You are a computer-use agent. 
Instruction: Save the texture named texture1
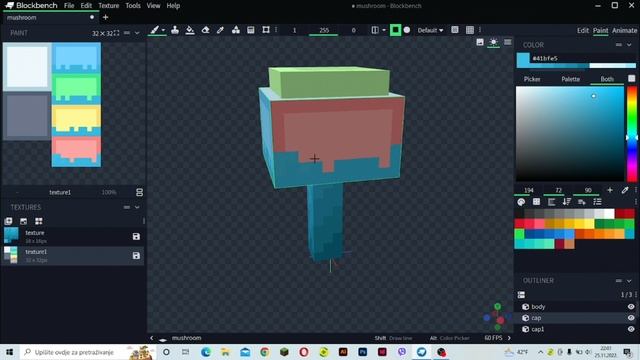click(x=136, y=256)
